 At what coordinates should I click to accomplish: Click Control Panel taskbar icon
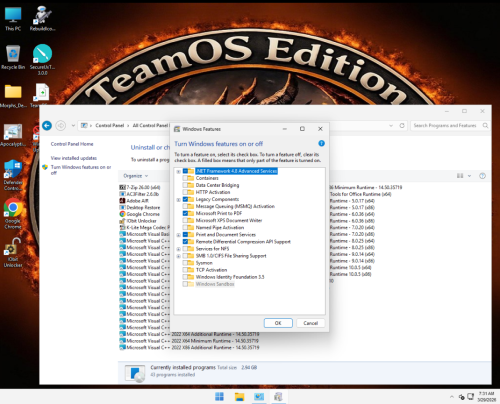[259, 397]
